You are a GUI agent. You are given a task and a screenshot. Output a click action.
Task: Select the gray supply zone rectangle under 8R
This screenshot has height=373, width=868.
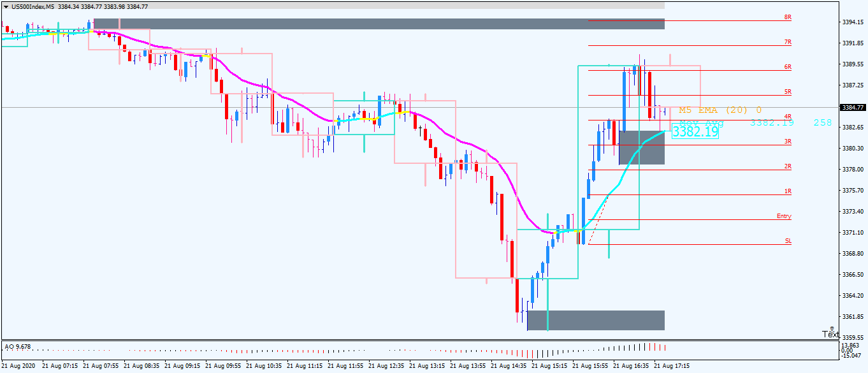click(x=379, y=24)
